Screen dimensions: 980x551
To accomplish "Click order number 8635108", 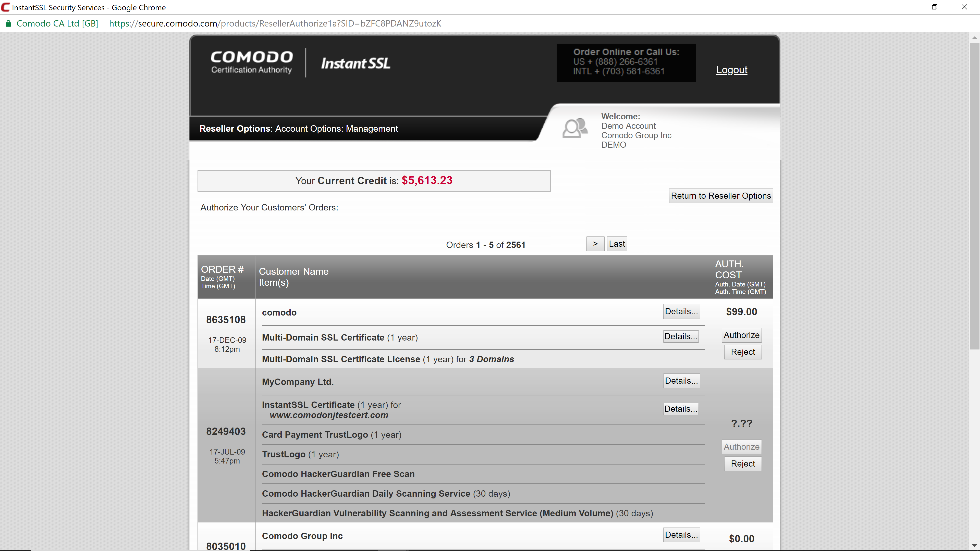I will [x=226, y=320].
